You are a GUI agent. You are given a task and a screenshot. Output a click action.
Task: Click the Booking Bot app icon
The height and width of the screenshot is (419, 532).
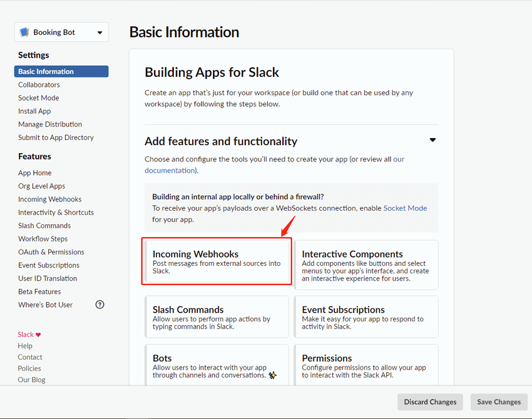tap(24, 33)
